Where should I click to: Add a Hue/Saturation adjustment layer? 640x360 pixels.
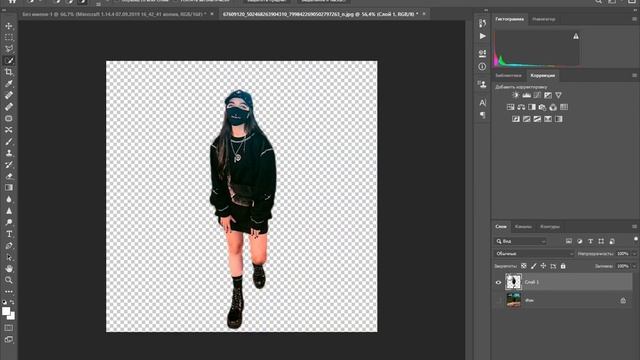[x=511, y=107]
